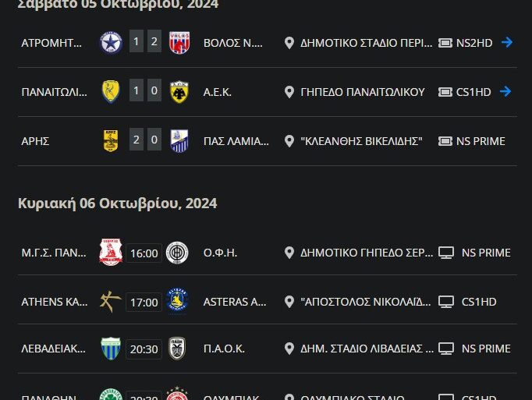
Task: Open Panaitolikos stadium location link
Action: pyautogui.click(x=362, y=92)
